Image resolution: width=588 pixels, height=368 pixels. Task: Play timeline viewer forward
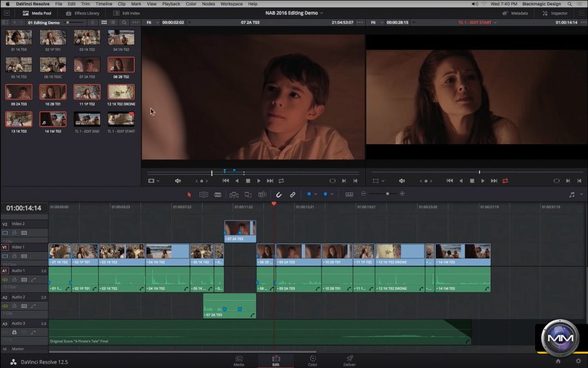[483, 181]
